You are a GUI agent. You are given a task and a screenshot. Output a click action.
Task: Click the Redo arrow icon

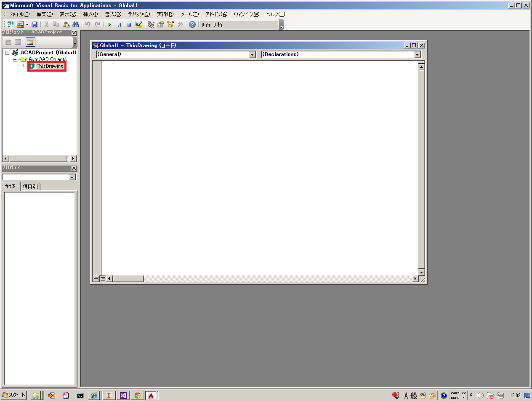tap(97, 24)
